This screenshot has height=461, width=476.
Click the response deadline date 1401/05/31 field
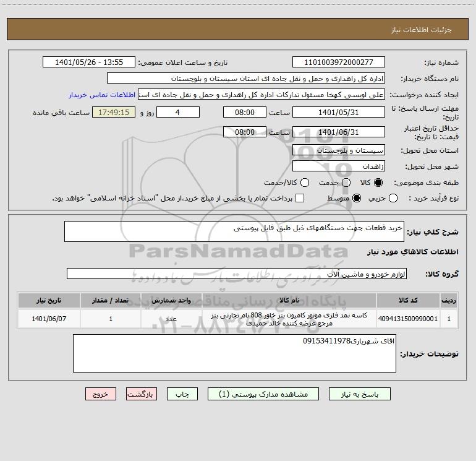(x=339, y=113)
